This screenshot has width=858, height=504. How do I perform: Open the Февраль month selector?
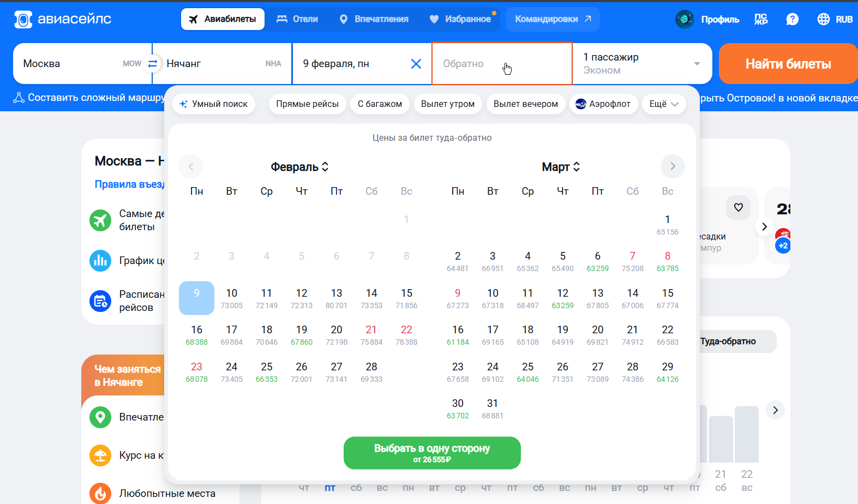[x=299, y=167]
